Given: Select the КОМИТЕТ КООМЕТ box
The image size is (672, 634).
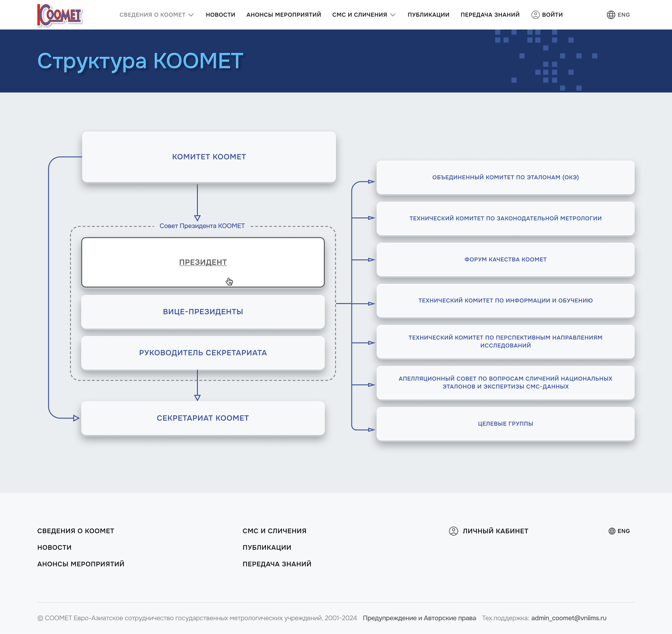Looking at the screenshot, I should [x=209, y=157].
